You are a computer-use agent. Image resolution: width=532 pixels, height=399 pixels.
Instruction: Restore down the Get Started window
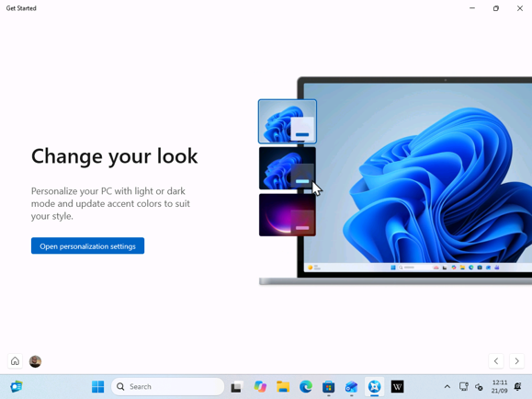496,8
